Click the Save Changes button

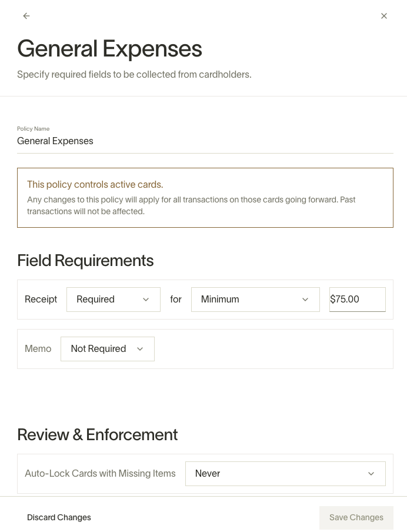point(356,518)
